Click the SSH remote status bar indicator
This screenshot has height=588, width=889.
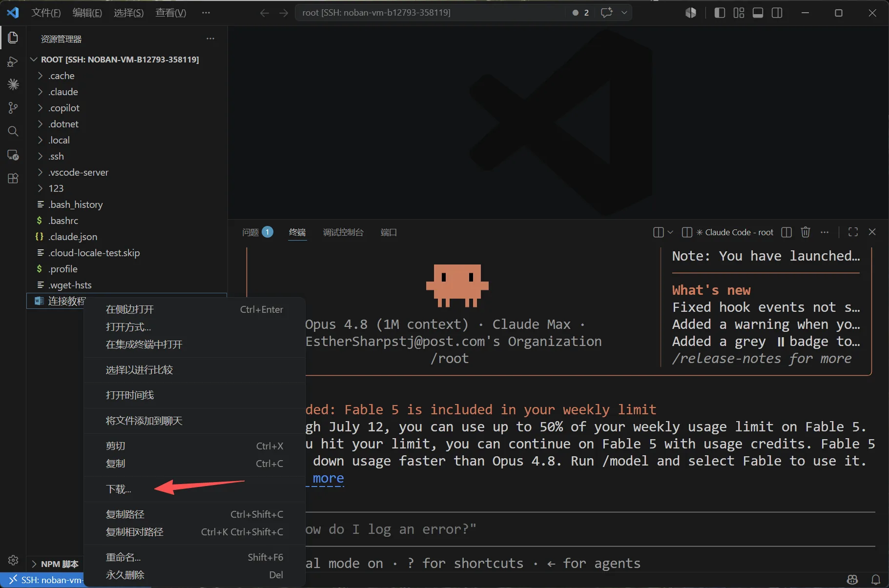(x=42, y=580)
